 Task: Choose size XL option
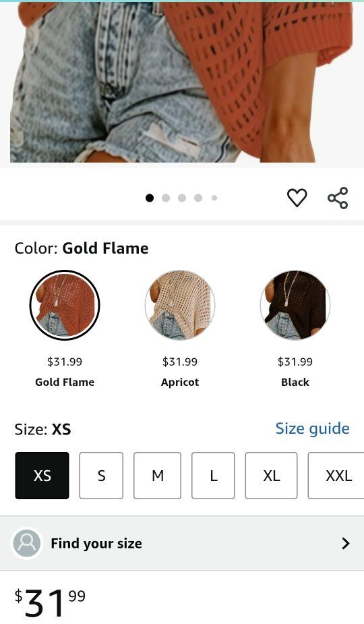[271, 475]
